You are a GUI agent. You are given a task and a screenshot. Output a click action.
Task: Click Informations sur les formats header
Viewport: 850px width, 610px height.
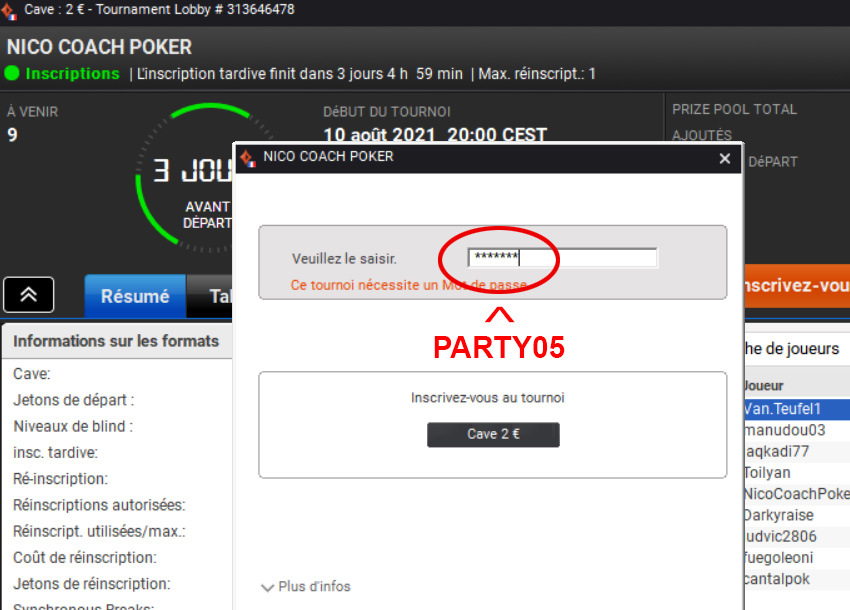116,341
